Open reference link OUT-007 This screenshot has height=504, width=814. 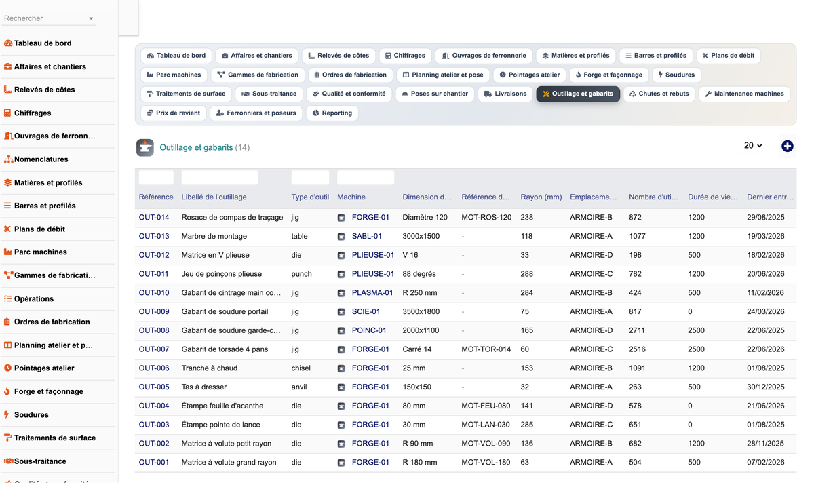(154, 349)
